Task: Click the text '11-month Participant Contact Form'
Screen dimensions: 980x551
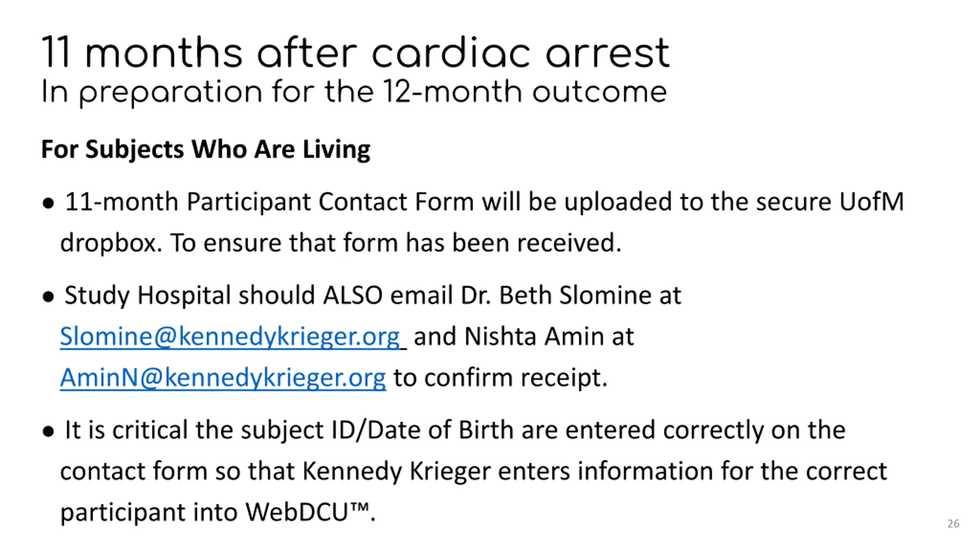Action: tap(269, 202)
